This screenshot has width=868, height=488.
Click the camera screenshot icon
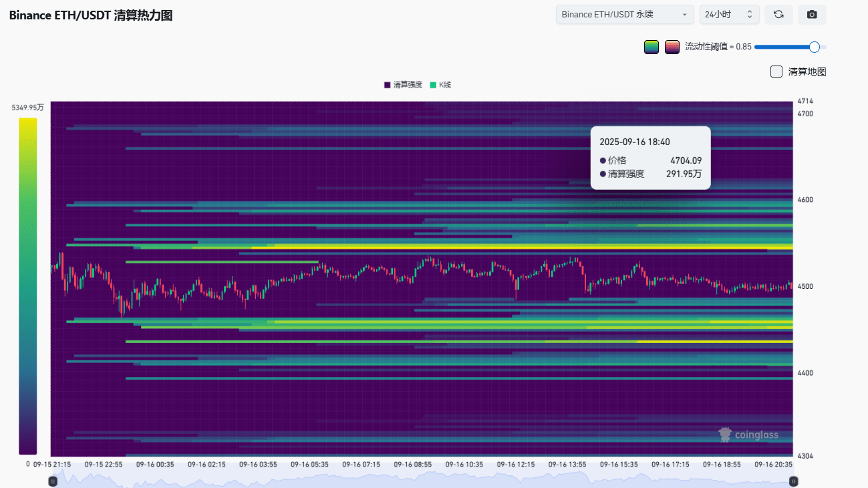(812, 15)
